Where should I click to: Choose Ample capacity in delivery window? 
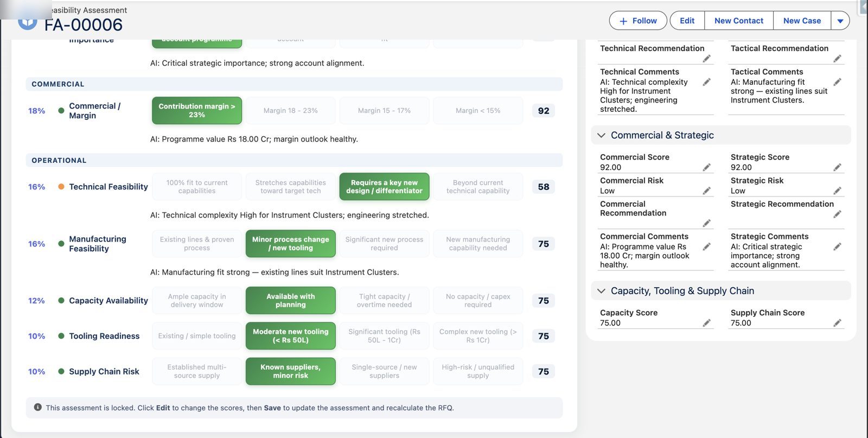[197, 301]
